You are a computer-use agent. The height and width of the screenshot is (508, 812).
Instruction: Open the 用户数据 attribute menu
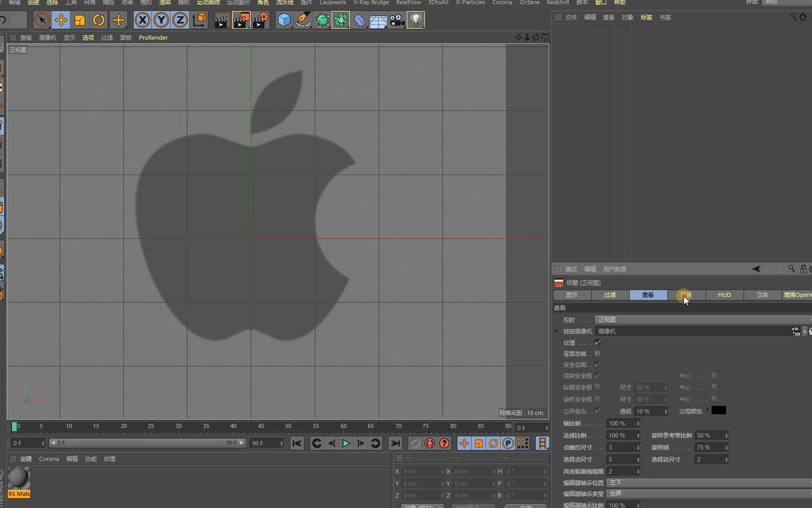coord(614,269)
